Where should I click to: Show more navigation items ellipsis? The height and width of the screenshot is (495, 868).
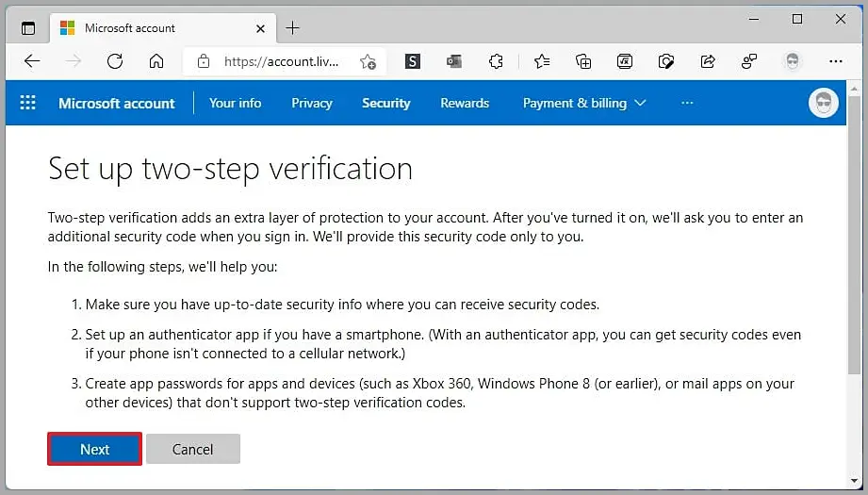[x=687, y=103]
